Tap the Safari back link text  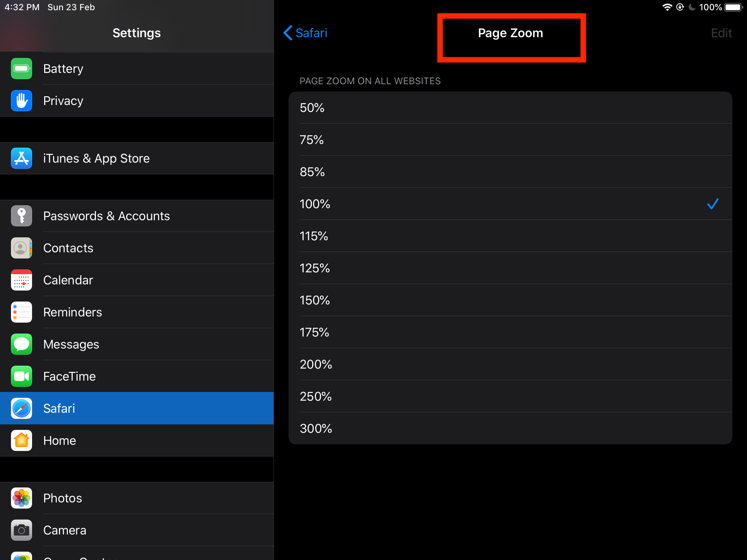tap(311, 33)
